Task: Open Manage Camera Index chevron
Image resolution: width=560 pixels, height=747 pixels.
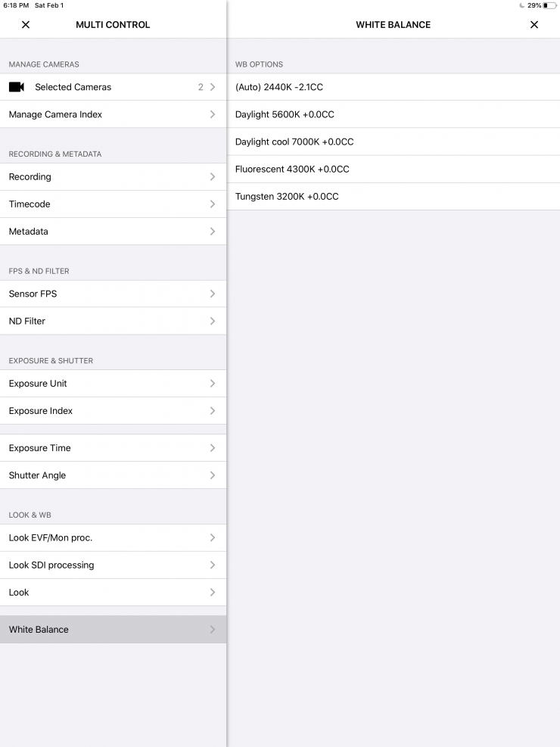Action: coord(213,114)
